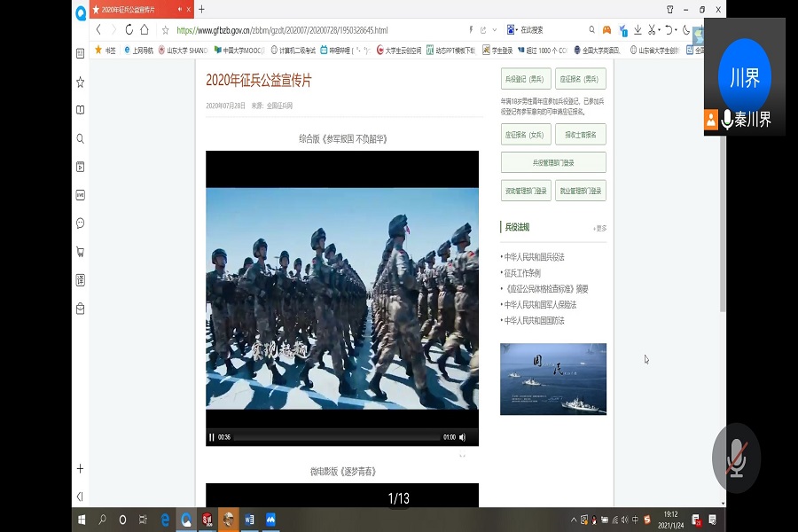Open Microsoft Edge from taskbar
Image resolution: width=798 pixels, height=532 pixels.
[x=165, y=520]
